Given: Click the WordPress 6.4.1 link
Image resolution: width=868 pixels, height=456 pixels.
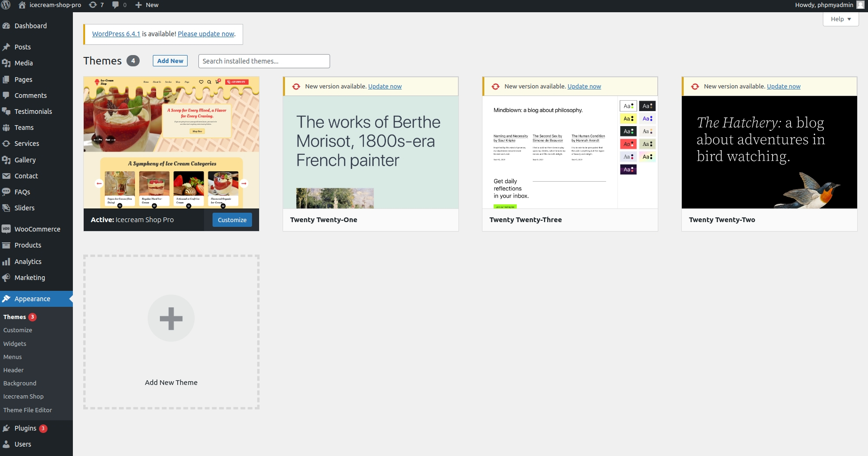Looking at the screenshot, I should (x=116, y=34).
